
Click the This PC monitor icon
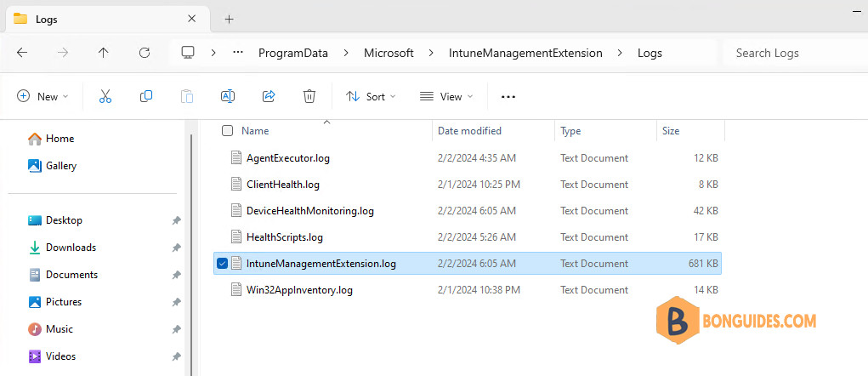tap(188, 53)
